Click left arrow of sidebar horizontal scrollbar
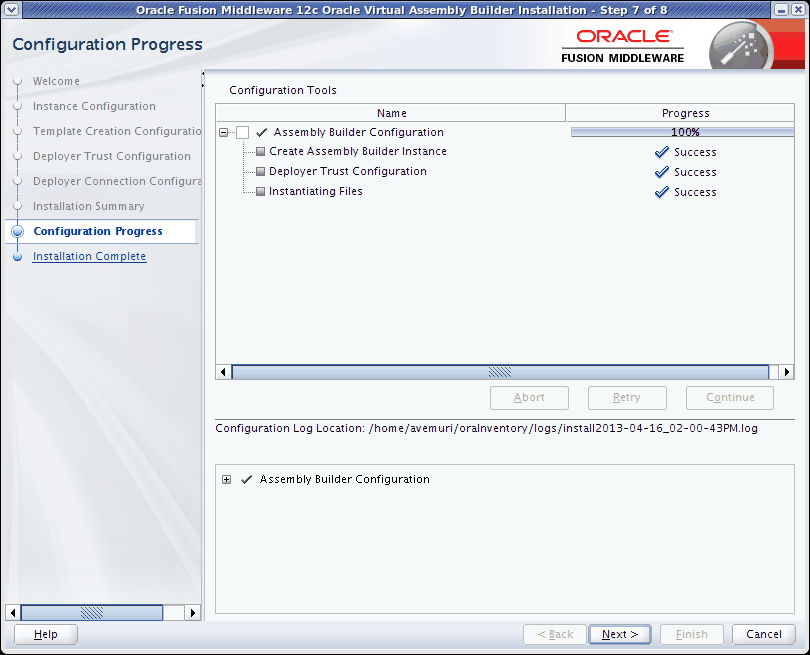The image size is (810, 655). 13,613
